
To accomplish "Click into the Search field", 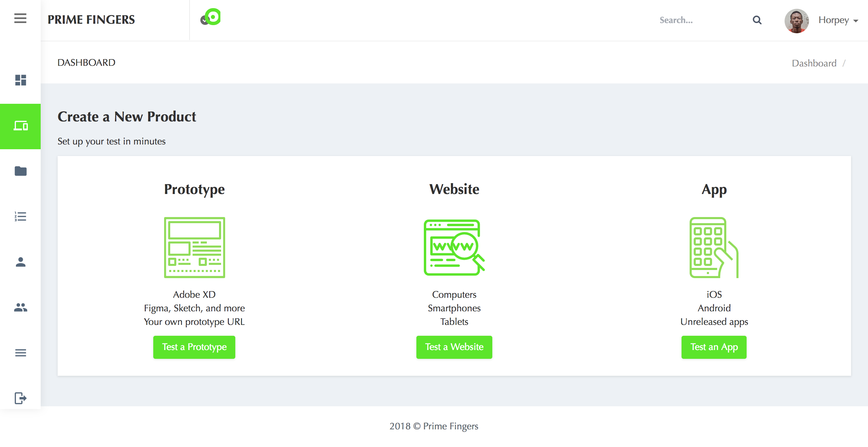I will pyautogui.click(x=698, y=20).
